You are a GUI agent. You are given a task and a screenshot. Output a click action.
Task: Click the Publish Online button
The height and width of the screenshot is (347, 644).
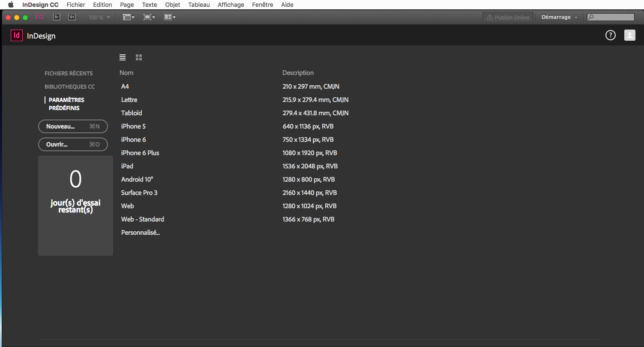click(x=508, y=17)
